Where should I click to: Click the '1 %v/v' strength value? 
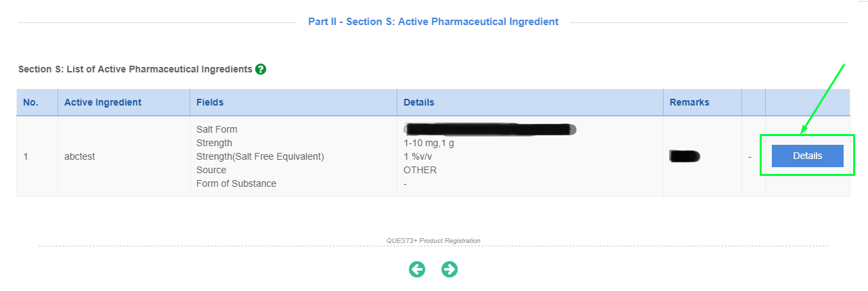418,156
